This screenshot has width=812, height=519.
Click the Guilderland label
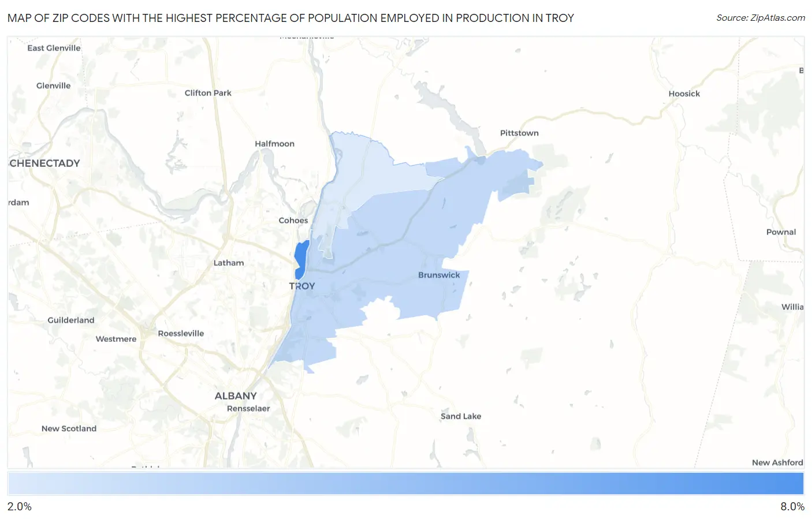pyautogui.click(x=71, y=320)
